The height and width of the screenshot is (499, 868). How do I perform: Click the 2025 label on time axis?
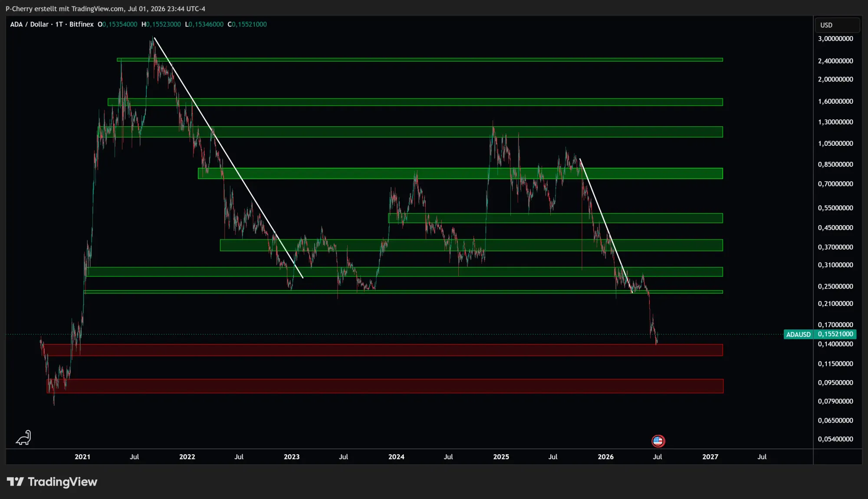(x=501, y=457)
